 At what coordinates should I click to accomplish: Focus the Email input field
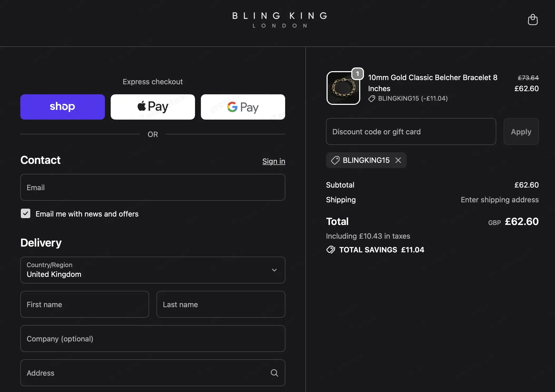tap(153, 187)
